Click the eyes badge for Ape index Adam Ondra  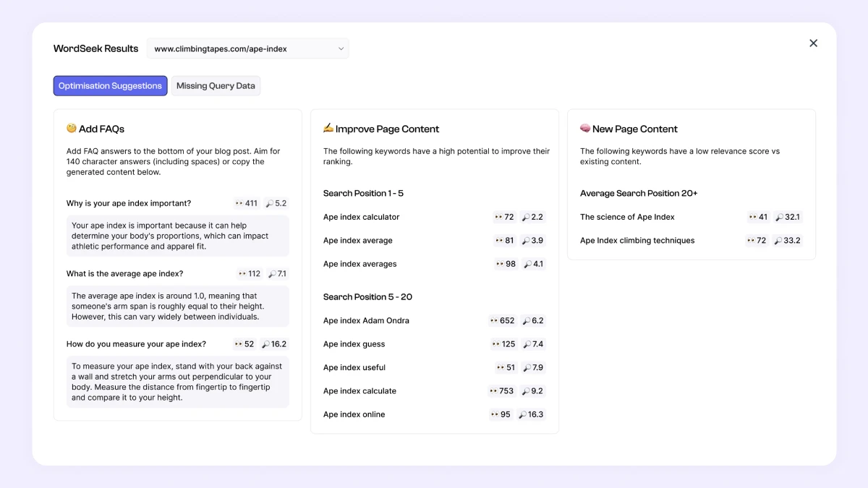(502, 321)
